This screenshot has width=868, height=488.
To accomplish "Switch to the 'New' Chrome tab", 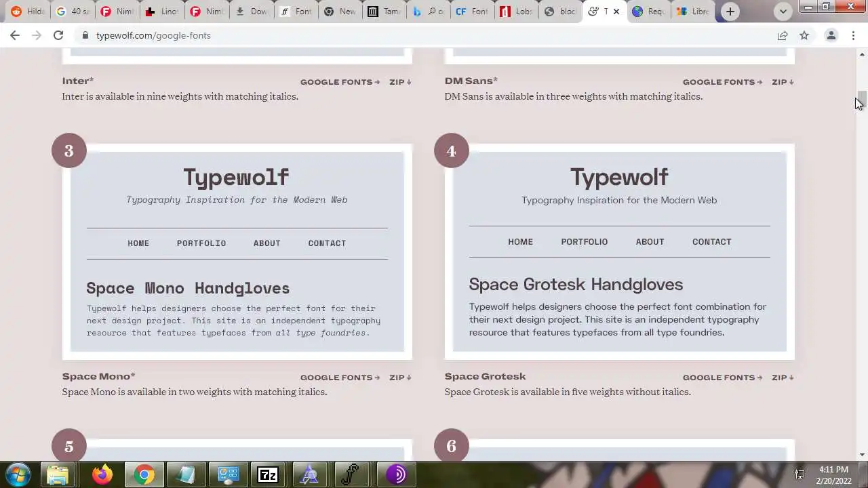I will (x=340, y=12).
